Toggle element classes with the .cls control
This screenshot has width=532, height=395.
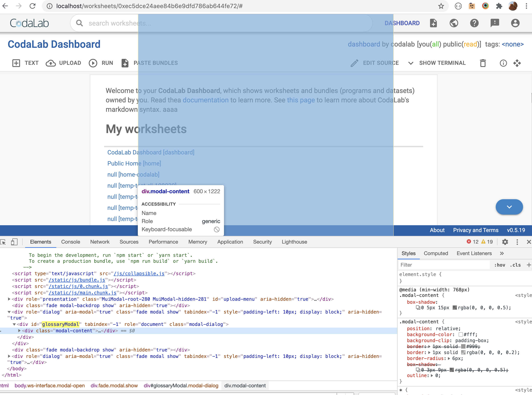[x=516, y=265]
